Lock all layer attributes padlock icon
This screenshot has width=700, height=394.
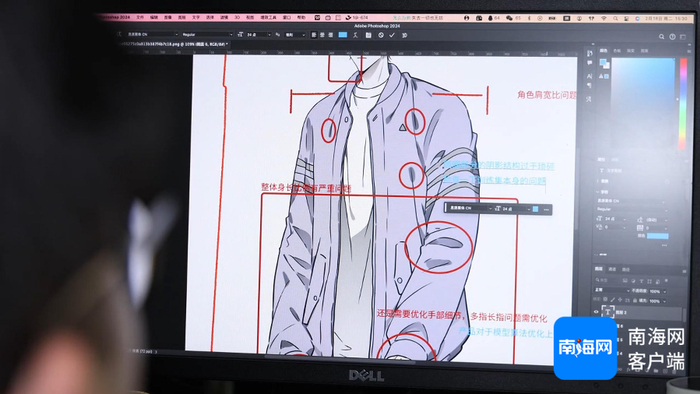(635, 300)
